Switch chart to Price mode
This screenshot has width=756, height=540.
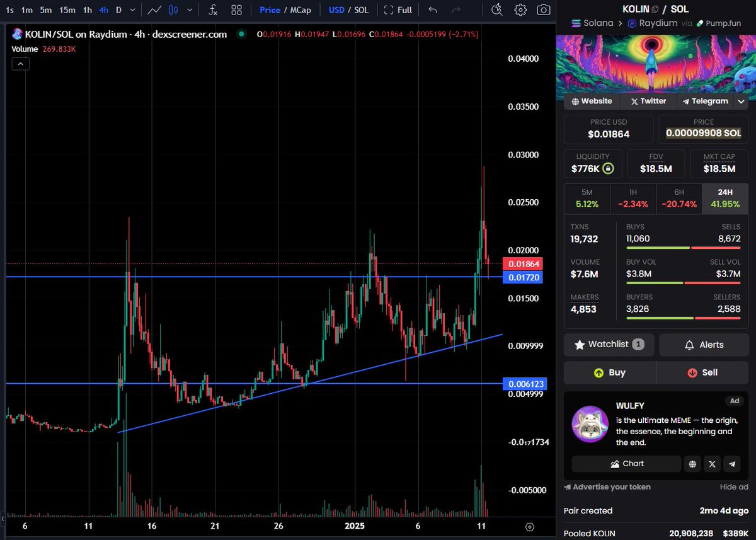tap(270, 10)
